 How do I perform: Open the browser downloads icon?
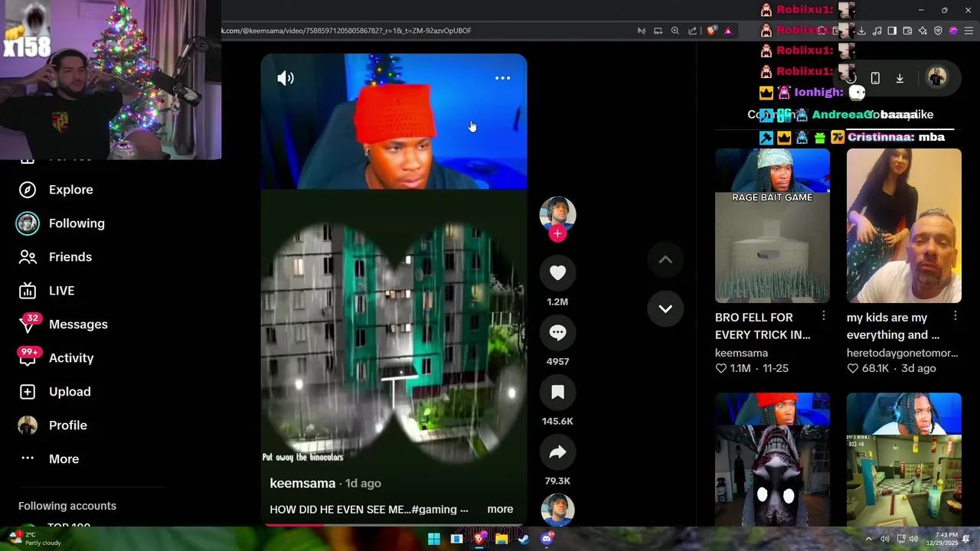pyautogui.click(x=861, y=31)
